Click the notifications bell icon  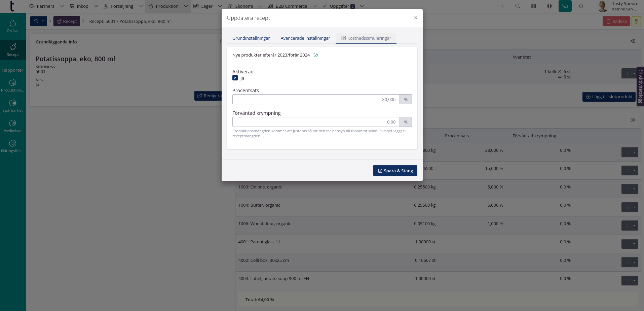[x=581, y=6]
